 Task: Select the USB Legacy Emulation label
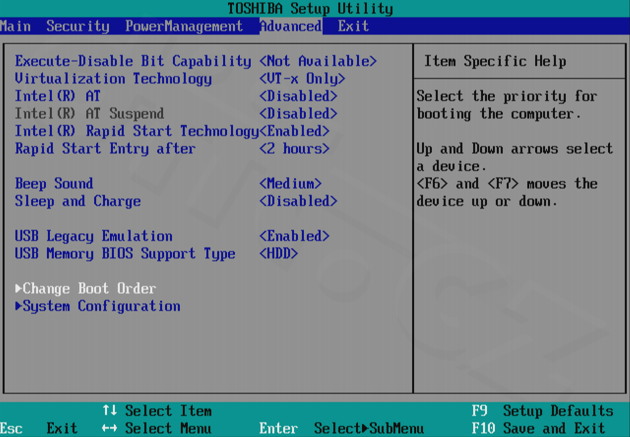[x=93, y=236]
